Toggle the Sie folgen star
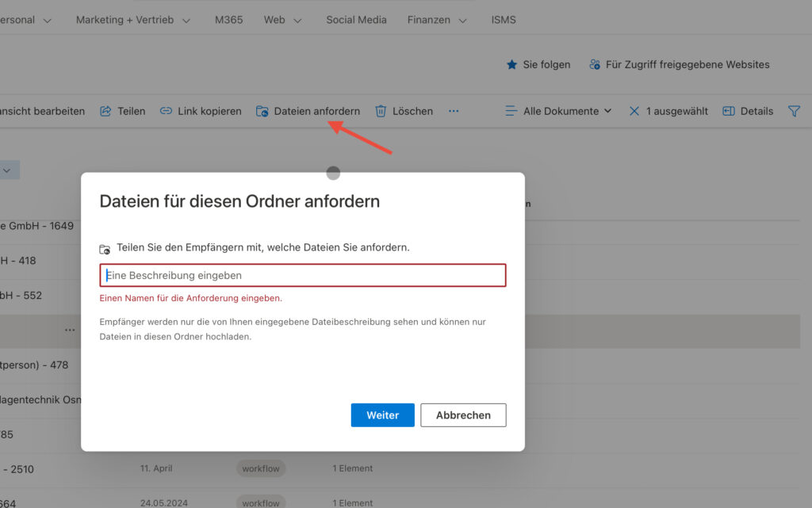The width and height of the screenshot is (812, 508). pos(511,65)
